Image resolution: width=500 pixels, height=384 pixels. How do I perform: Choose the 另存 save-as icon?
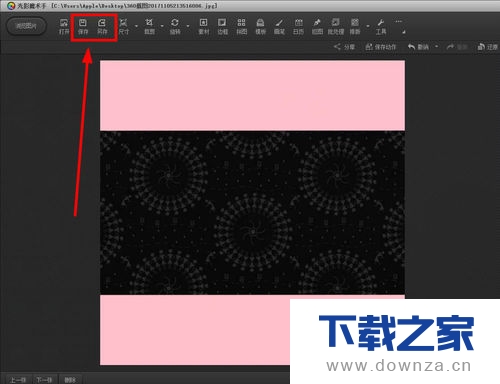102,27
